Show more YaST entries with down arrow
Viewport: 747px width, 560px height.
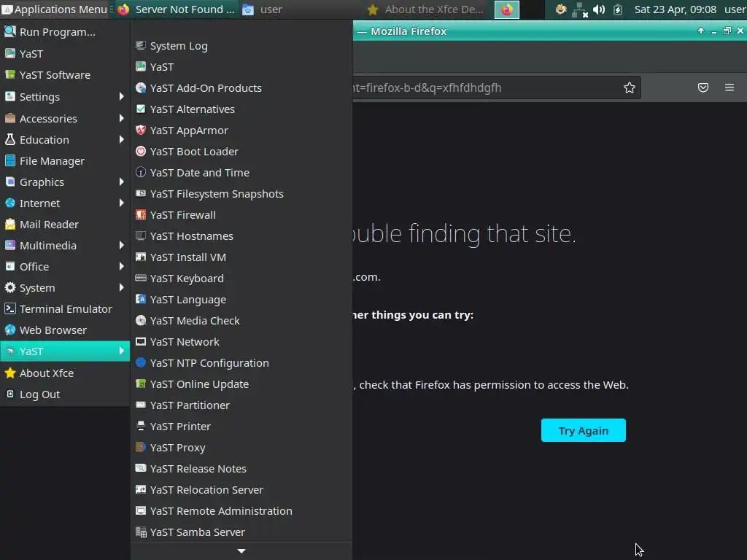(241, 551)
